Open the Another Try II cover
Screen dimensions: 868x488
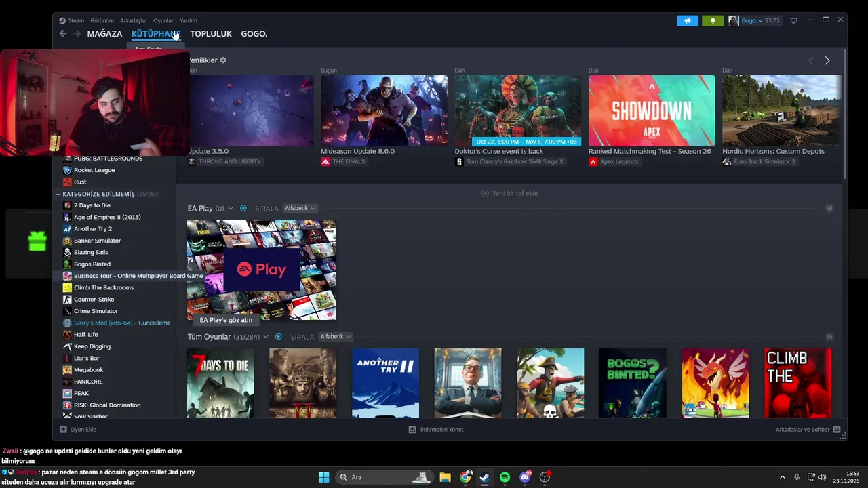[385, 383]
